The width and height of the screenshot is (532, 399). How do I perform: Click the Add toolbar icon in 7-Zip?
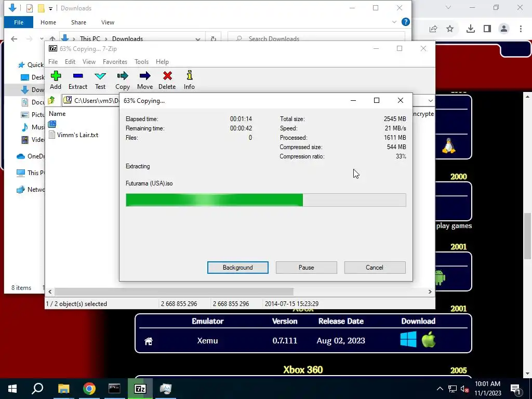tap(56, 79)
